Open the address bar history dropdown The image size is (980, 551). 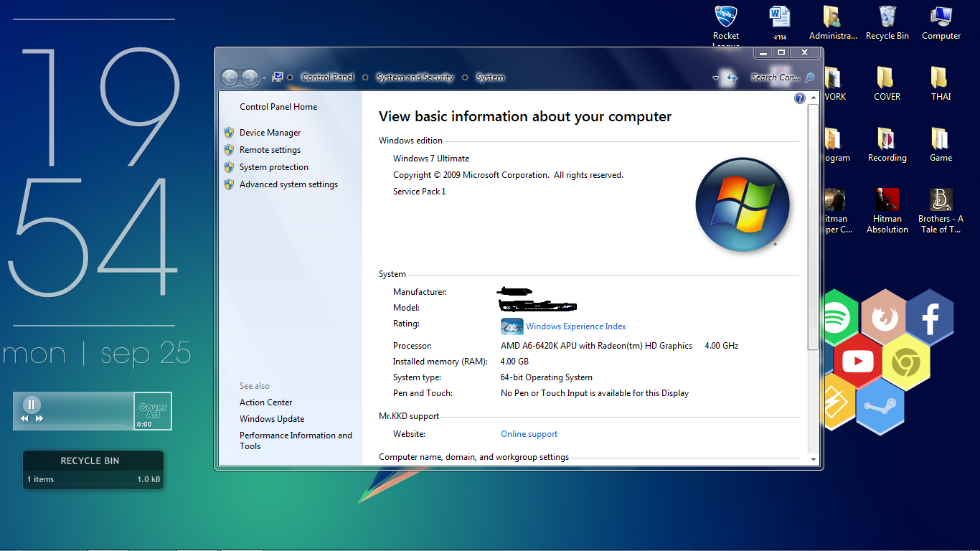tap(715, 77)
